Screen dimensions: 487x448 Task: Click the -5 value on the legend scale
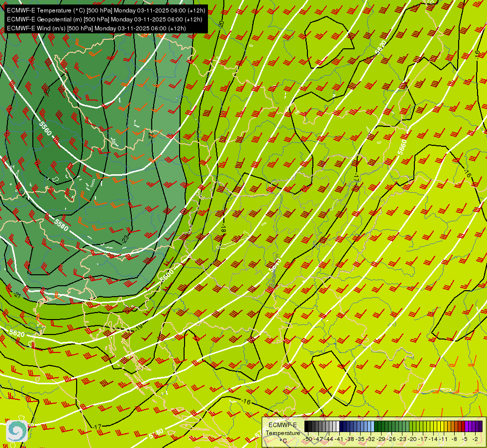465,439
